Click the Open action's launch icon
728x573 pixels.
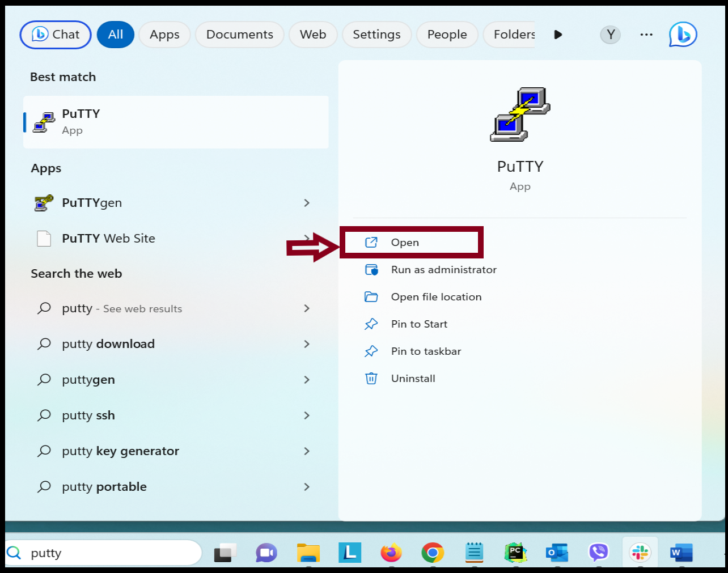pos(371,243)
